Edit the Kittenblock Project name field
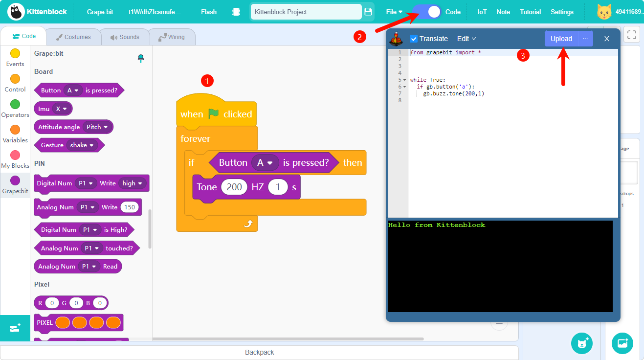Image resolution: width=644 pixels, height=360 pixels. click(x=307, y=12)
